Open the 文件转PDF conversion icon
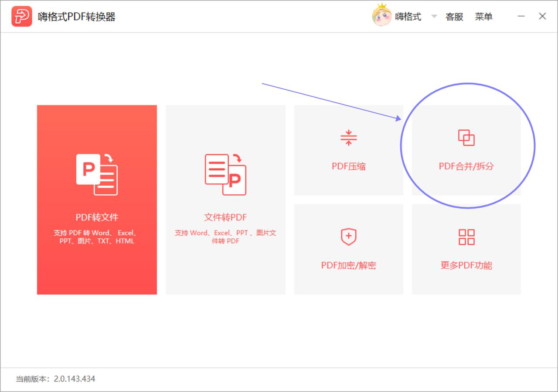 click(x=225, y=174)
